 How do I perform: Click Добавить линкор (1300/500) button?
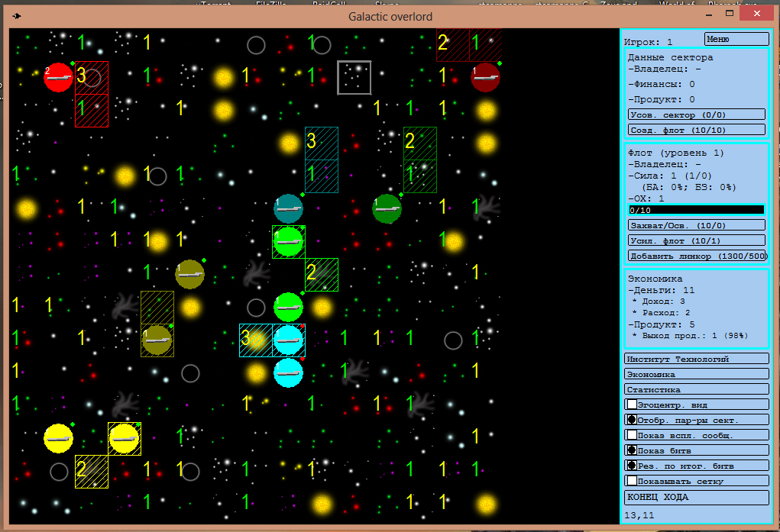(x=697, y=256)
